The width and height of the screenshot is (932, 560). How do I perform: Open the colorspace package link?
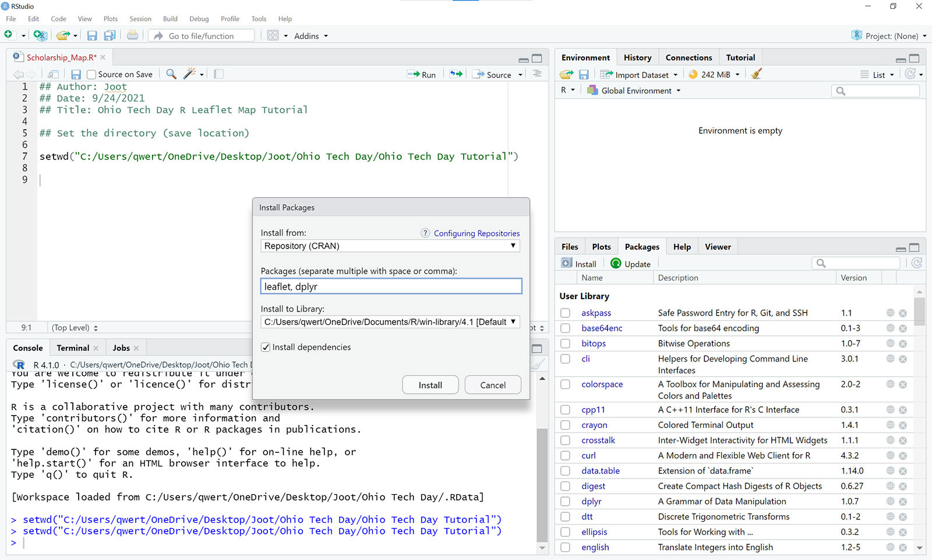[x=602, y=384]
